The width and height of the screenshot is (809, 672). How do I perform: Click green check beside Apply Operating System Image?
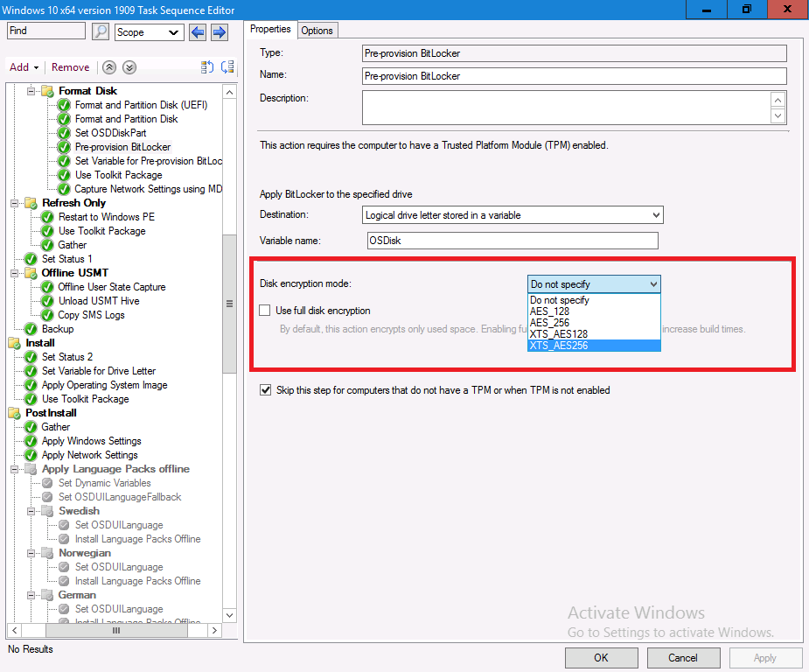31,386
